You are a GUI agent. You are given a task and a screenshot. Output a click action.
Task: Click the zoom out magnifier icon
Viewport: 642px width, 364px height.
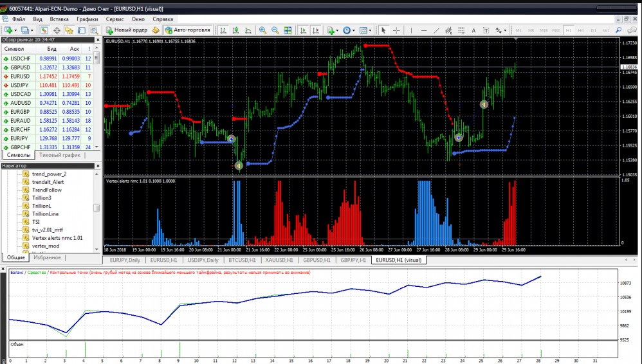[275, 30]
